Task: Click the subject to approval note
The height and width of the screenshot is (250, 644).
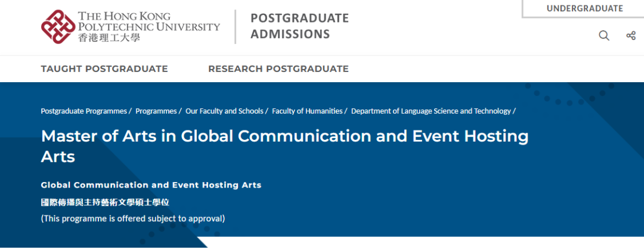Action: 132,218
